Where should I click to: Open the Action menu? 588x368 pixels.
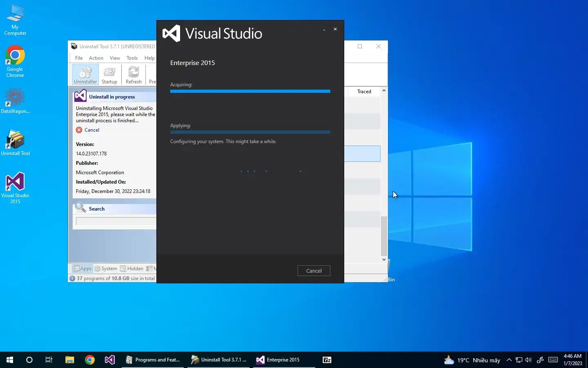tap(96, 58)
